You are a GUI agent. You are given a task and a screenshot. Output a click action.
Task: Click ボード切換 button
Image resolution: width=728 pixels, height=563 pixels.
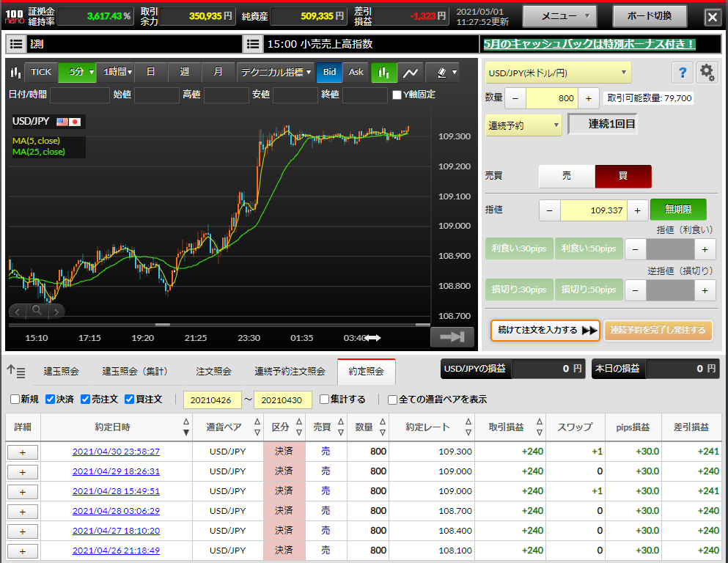(650, 16)
